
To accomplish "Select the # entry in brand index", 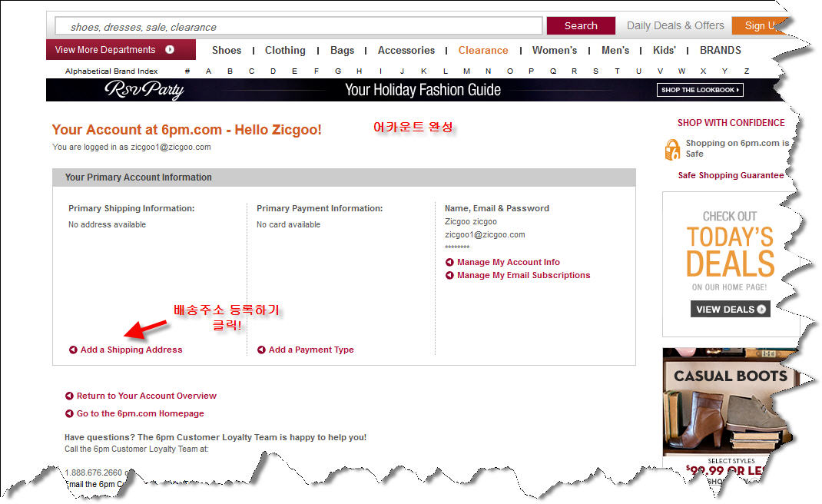I will pyautogui.click(x=187, y=71).
